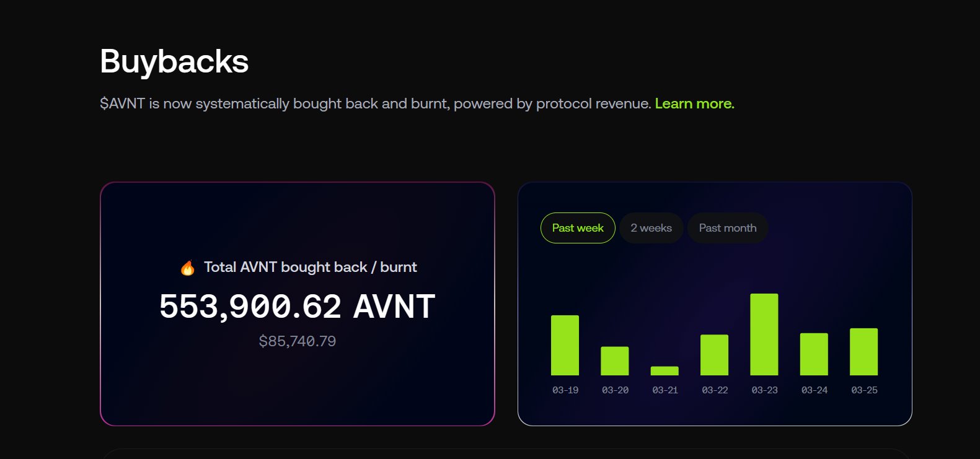Click the 03-19 date label
The width and height of the screenshot is (980, 459).
(565, 390)
